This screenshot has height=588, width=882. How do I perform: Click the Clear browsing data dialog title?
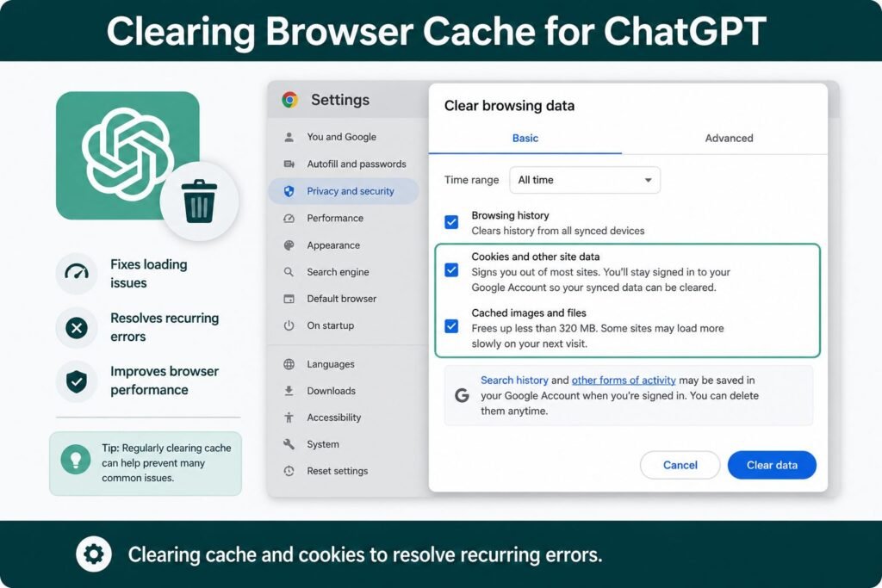509,106
